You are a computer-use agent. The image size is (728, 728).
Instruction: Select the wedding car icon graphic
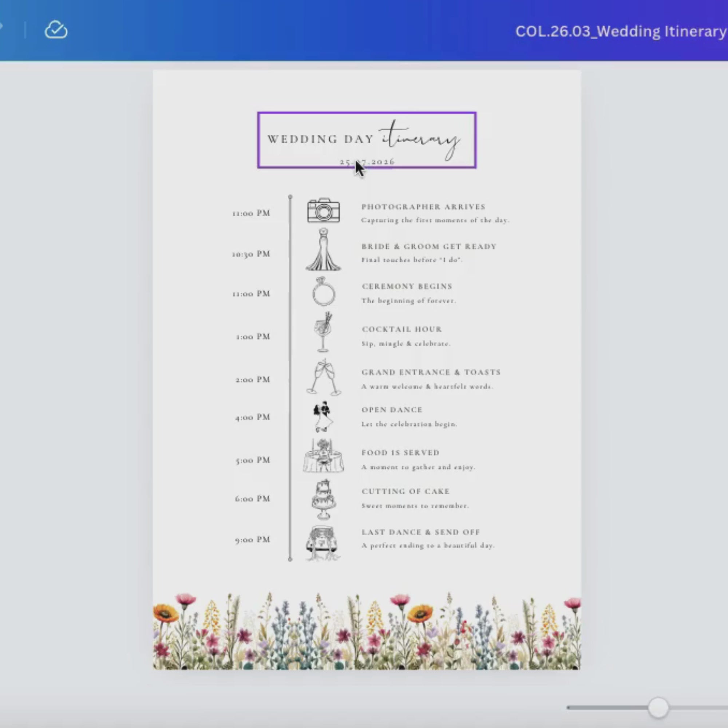(323, 543)
